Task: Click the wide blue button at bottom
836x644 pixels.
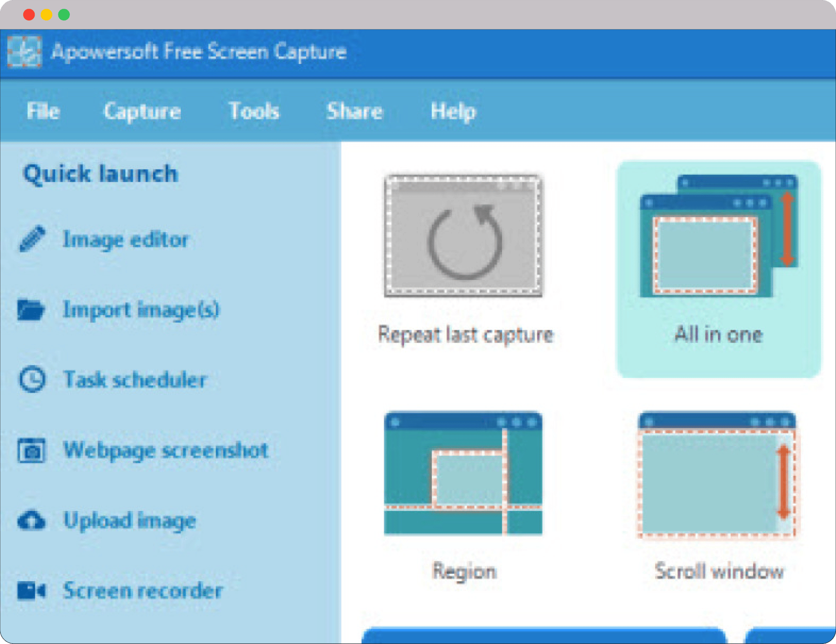Action: coord(544,635)
